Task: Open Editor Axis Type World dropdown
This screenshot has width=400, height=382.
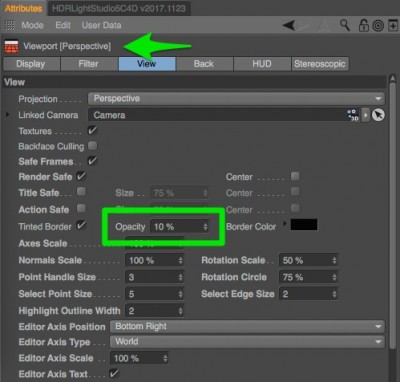Action: coord(247,342)
